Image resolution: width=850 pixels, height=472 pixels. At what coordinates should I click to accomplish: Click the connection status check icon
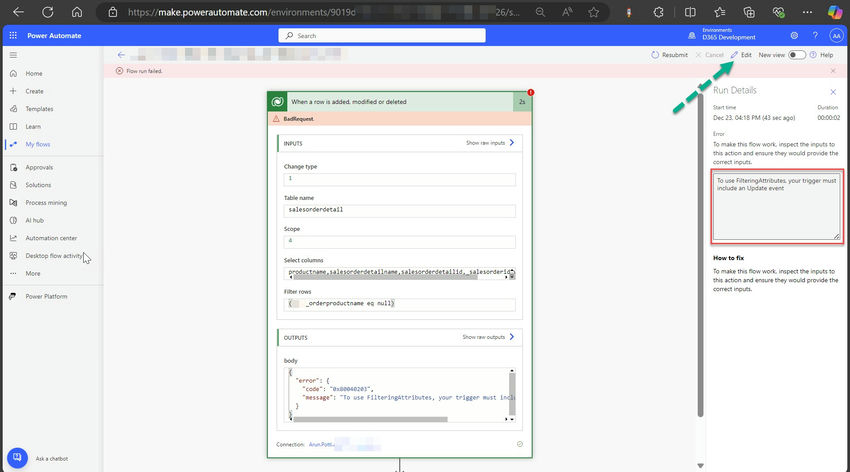(x=519, y=444)
